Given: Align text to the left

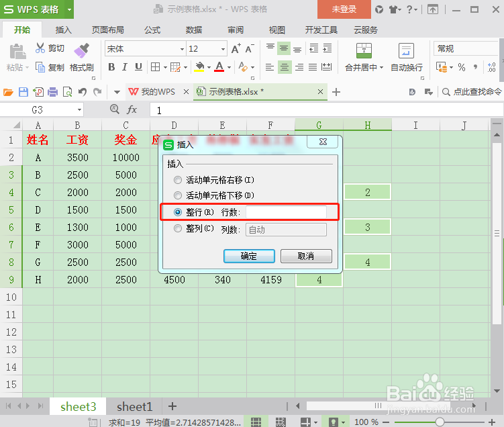Looking at the screenshot, I should 270,67.
